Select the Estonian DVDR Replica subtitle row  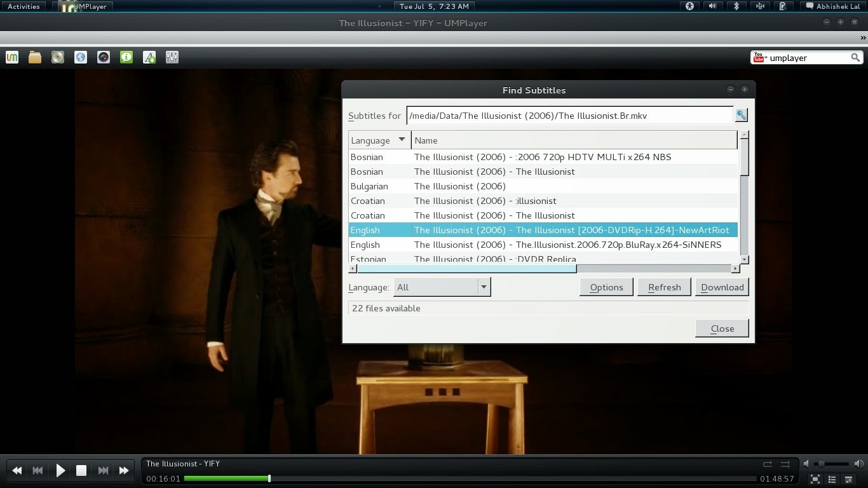point(543,258)
